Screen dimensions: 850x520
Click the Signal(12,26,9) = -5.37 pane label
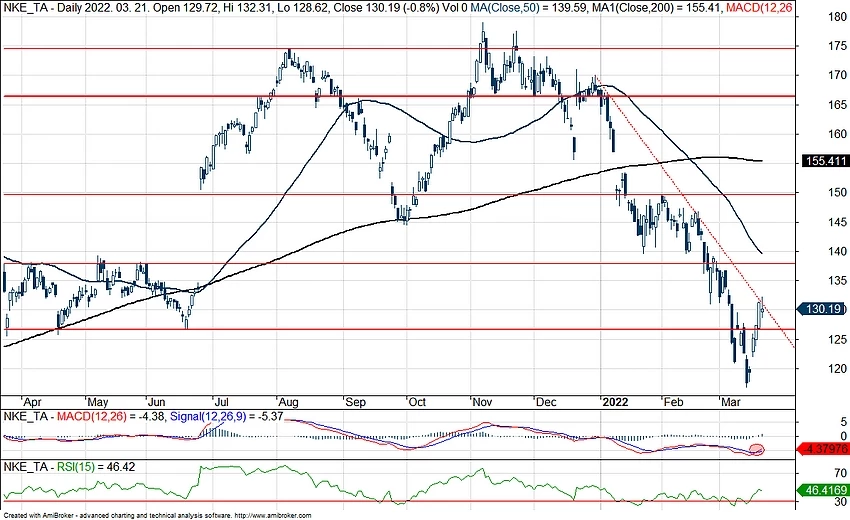point(227,416)
